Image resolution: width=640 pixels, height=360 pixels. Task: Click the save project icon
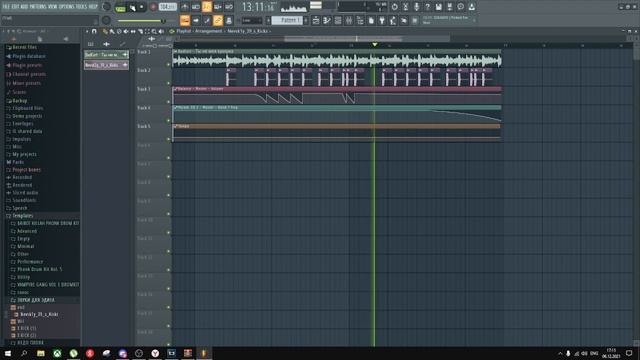coord(438,7)
